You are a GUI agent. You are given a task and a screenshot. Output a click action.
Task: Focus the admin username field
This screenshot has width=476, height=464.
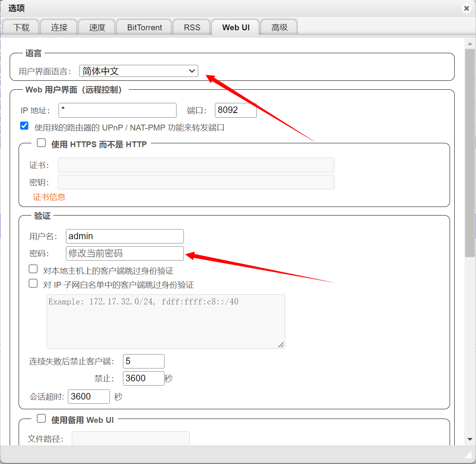[x=125, y=236]
